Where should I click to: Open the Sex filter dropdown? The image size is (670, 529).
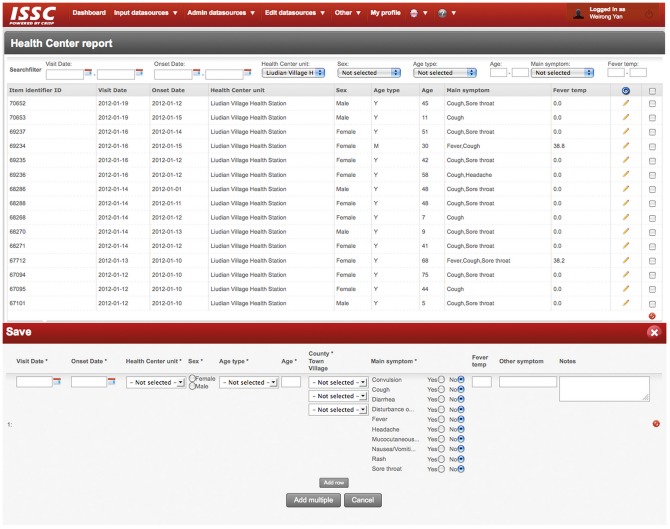click(x=369, y=73)
